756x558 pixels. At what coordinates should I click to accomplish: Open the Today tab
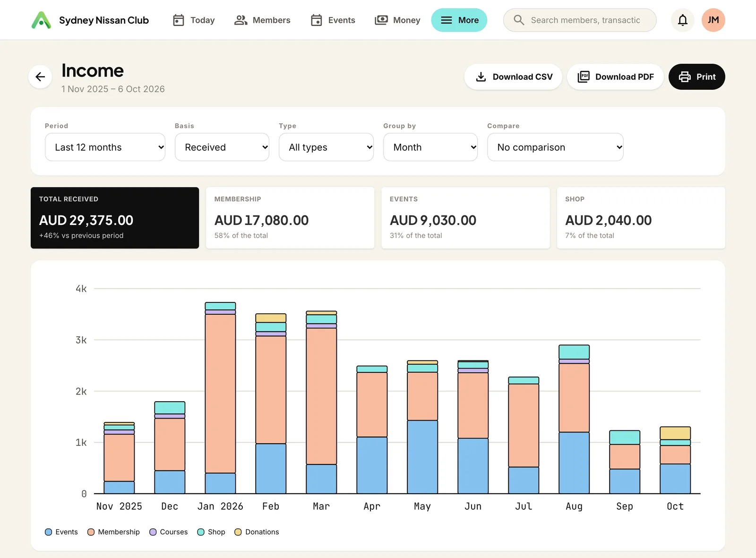(x=194, y=20)
